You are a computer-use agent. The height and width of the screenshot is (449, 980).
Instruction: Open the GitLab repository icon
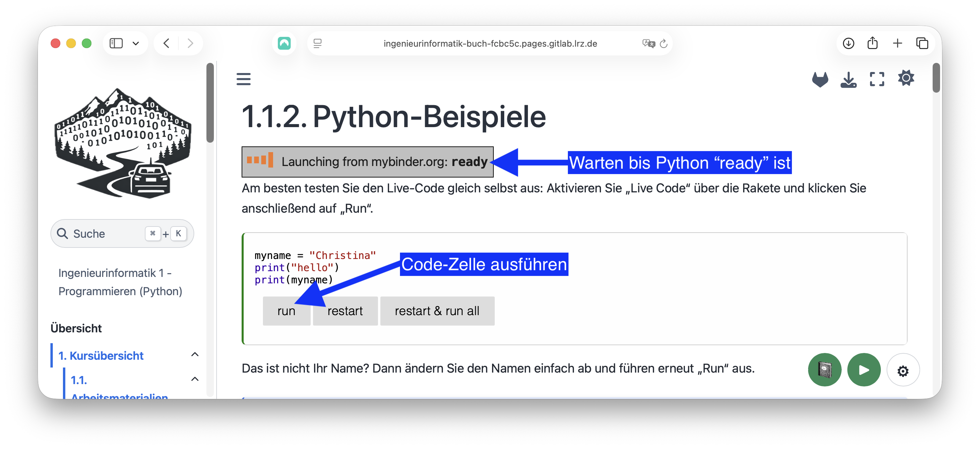coord(820,79)
